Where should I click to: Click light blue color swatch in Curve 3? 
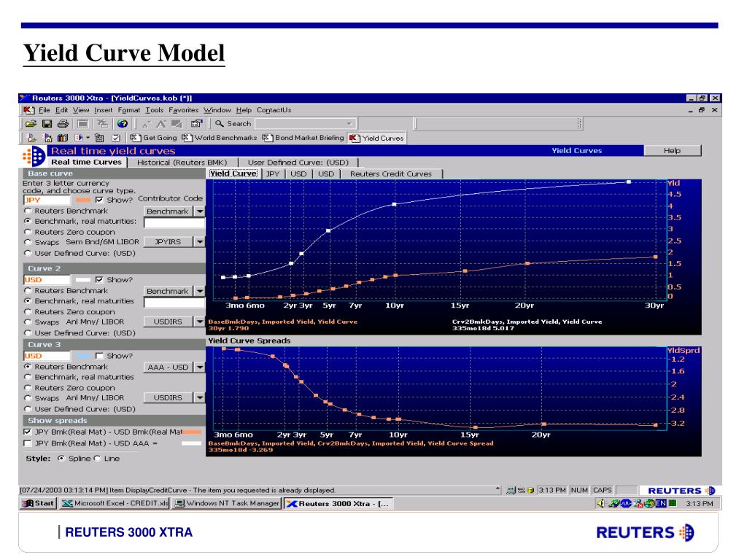click(x=83, y=356)
